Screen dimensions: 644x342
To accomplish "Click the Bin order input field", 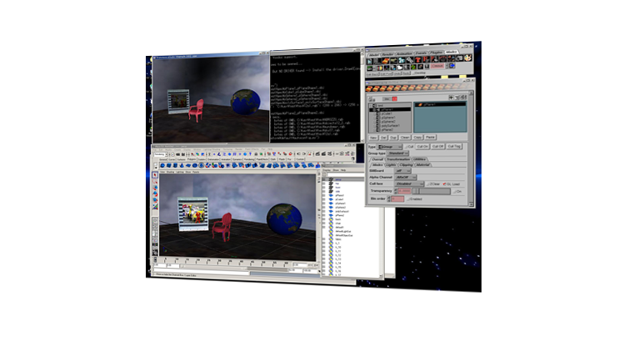I will click(x=397, y=199).
